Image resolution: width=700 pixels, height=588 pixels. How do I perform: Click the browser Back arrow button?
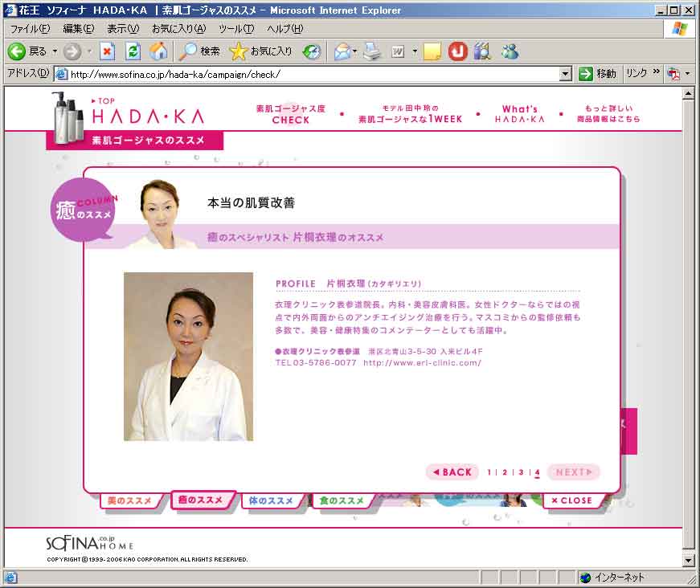pos(17,51)
